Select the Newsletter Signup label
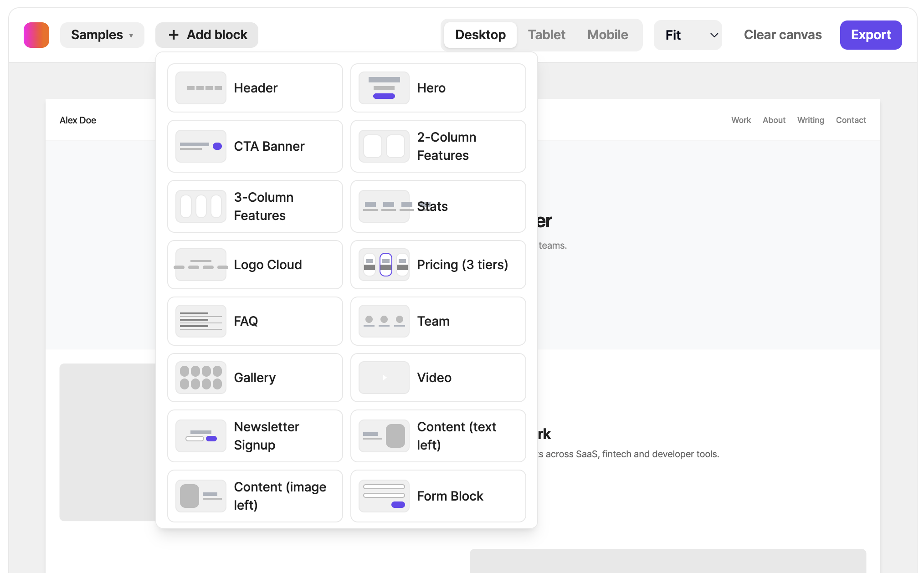924x573 pixels. pyautogui.click(x=267, y=436)
